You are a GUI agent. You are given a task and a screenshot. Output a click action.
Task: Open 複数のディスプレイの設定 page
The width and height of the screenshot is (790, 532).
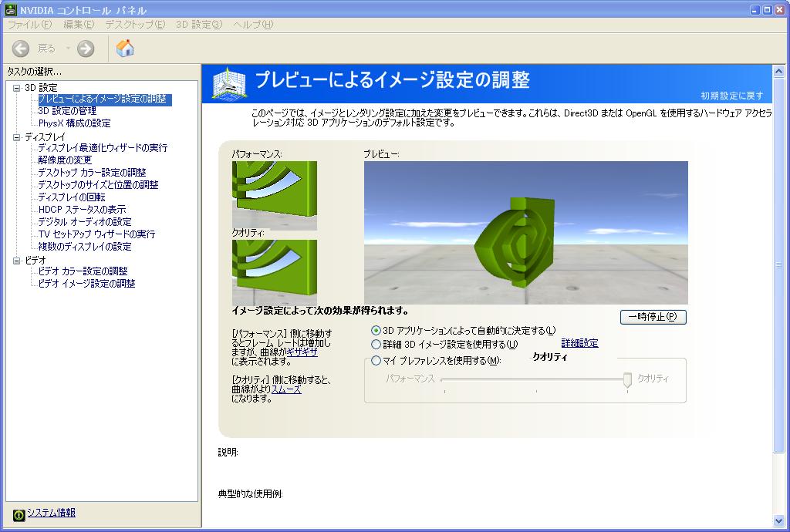85,247
